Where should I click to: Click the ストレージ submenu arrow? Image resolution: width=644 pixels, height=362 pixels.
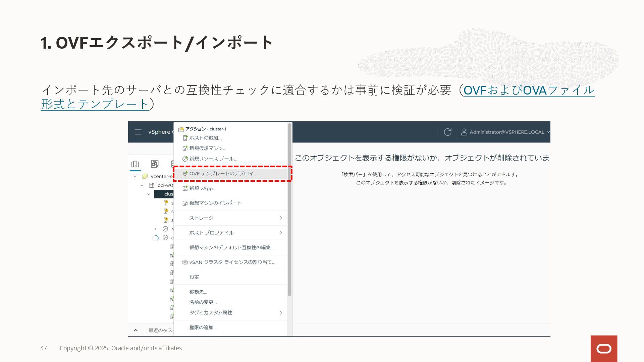coord(281,218)
